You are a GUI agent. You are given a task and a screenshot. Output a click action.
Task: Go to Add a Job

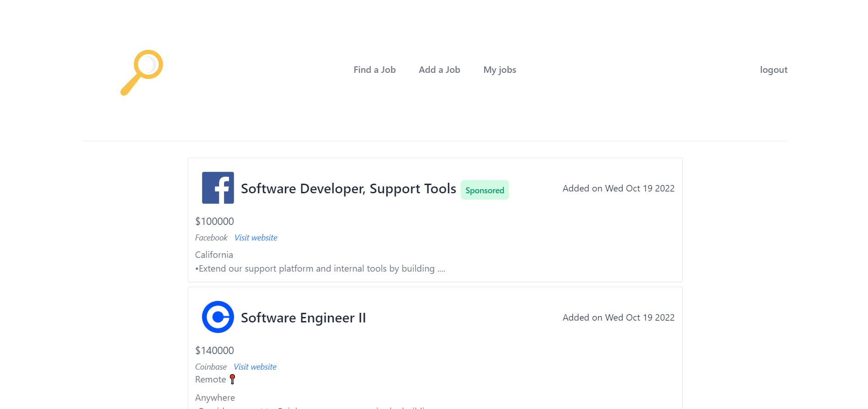[439, 70]
